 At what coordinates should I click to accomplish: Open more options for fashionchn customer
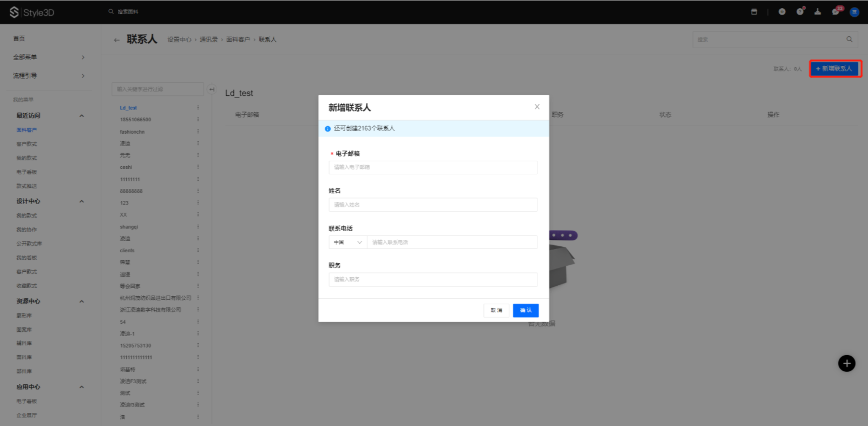pyautogui.click(x=198, y=132)
